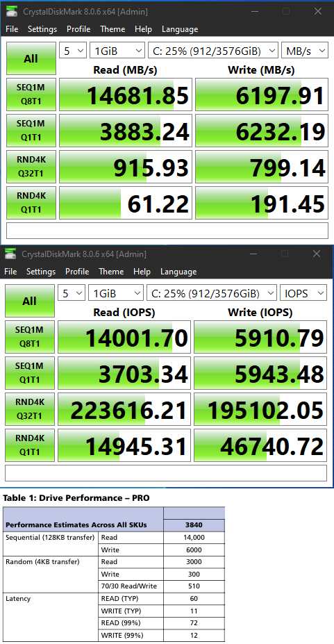This screenshot has height=644, width=334.
Task: Run the SEQ1M Q1T1 test in lower window
Action: [x=30, y=373]
